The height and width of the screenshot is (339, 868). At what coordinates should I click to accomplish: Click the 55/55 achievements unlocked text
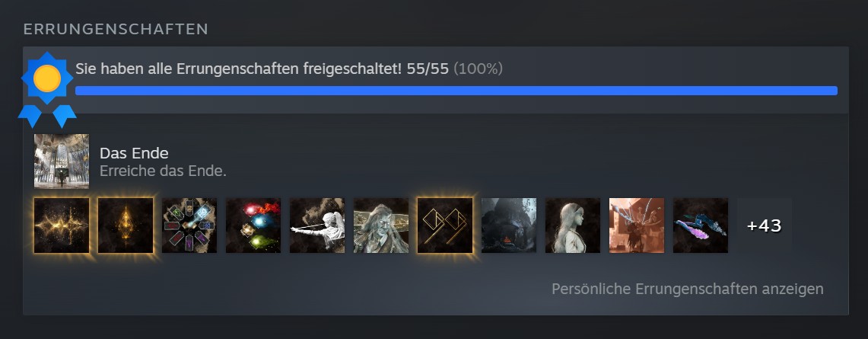pos(428,69)
